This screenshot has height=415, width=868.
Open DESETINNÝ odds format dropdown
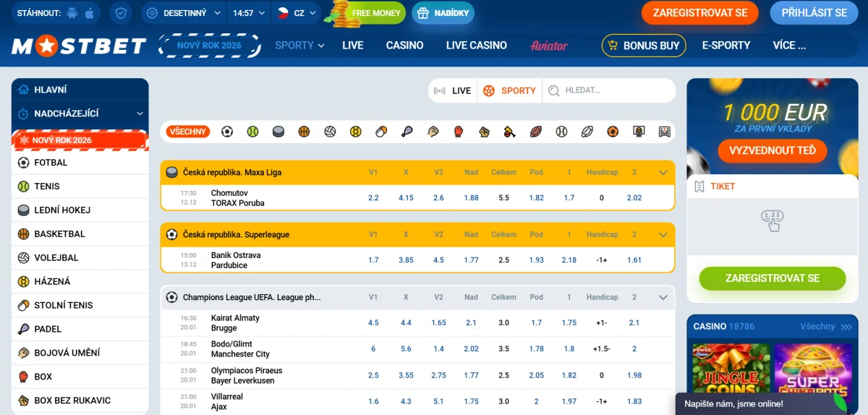pos(183,13)
